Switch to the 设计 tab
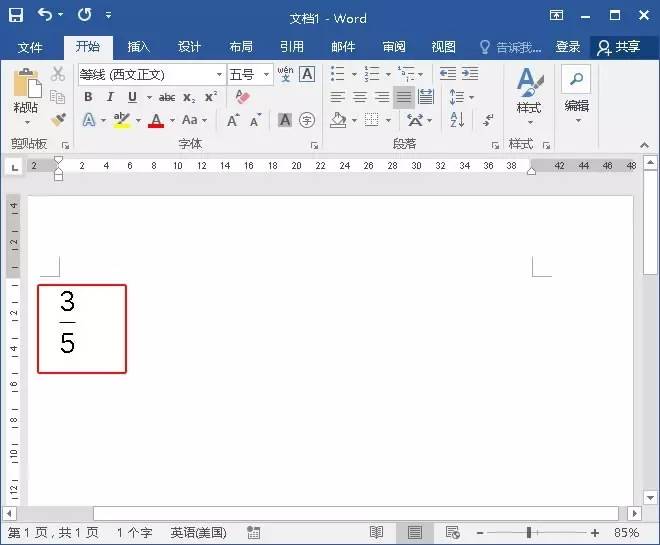 point(189,47)
